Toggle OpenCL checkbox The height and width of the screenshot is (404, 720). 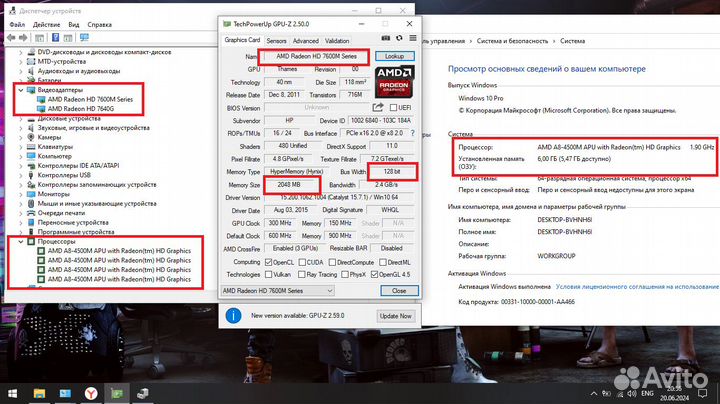[x=268, y=262]
